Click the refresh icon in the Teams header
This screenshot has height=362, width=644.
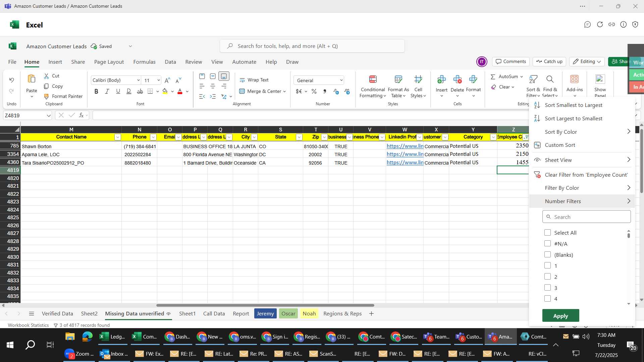(600, 24)
